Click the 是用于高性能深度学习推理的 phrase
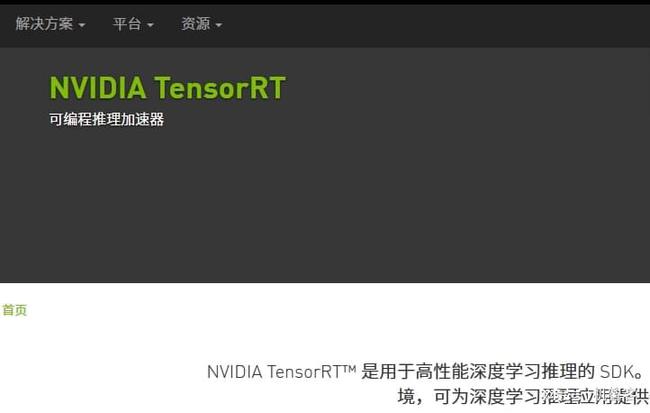 click(478, 372)
